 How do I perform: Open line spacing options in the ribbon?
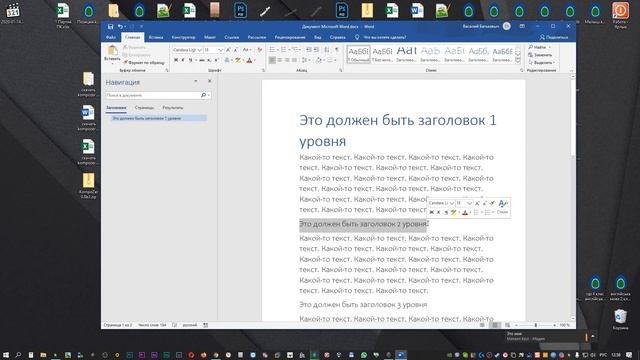coord(304,60)
